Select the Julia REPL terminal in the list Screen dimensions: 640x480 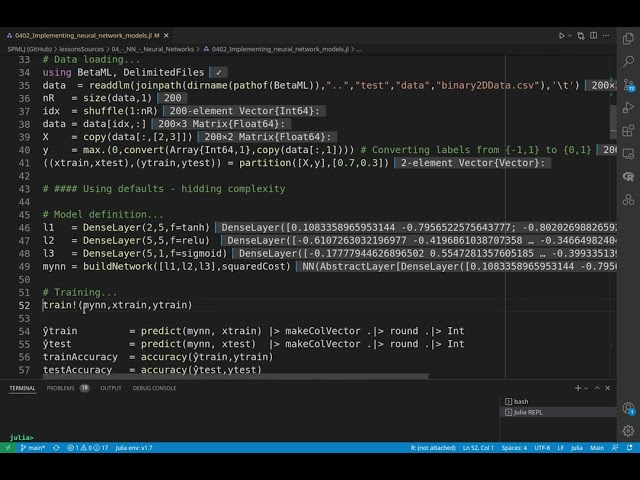point(558,412)
